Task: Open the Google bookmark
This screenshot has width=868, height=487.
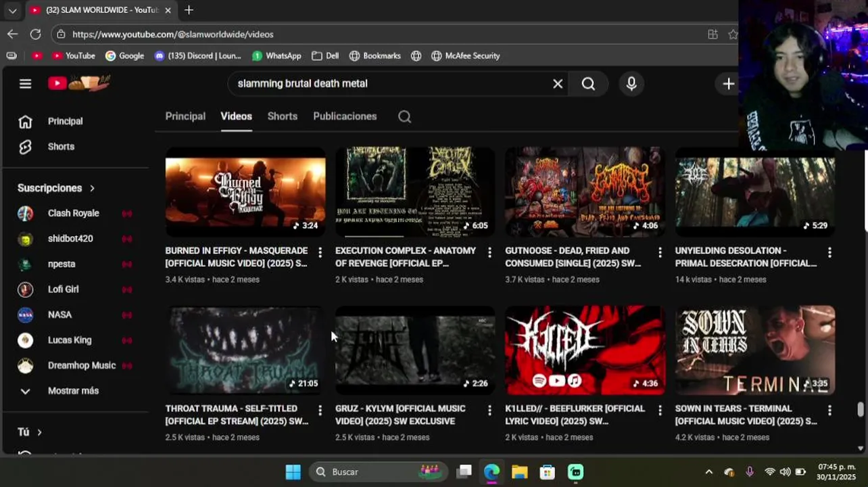Action: tap(124, 56)
